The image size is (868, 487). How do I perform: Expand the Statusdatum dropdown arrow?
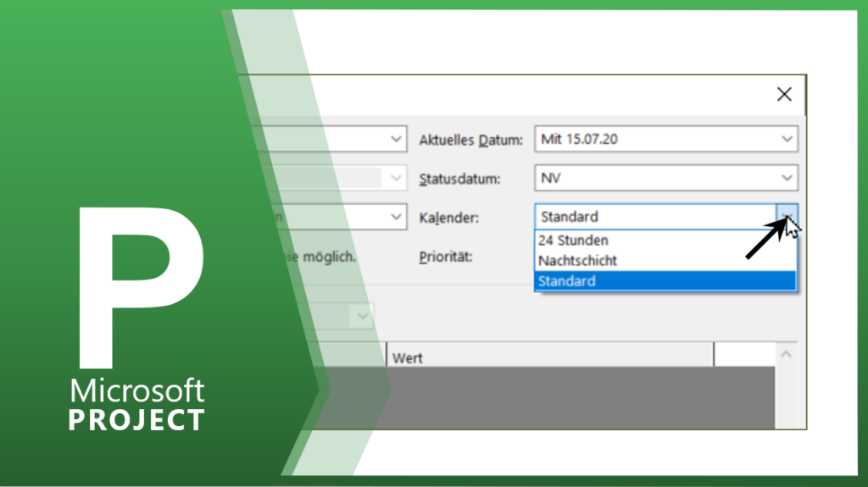pyautogui.click(x=787, y=178)
